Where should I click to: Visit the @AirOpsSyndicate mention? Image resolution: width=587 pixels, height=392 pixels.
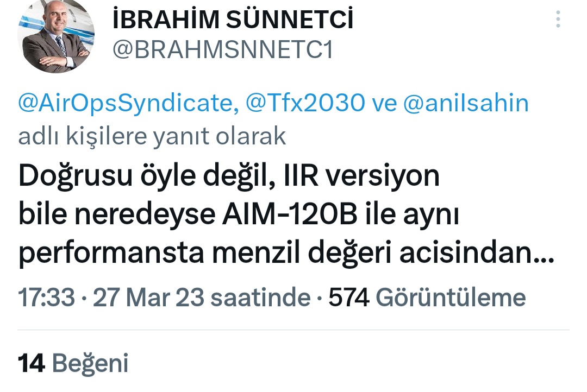pos(128,103)
